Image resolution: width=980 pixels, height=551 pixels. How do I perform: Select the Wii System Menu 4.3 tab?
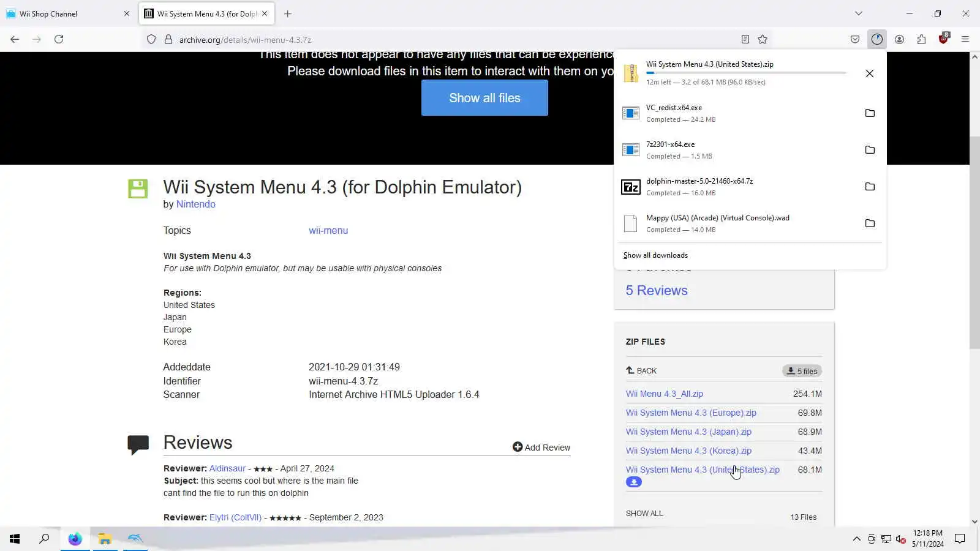(x=207, y=13)
